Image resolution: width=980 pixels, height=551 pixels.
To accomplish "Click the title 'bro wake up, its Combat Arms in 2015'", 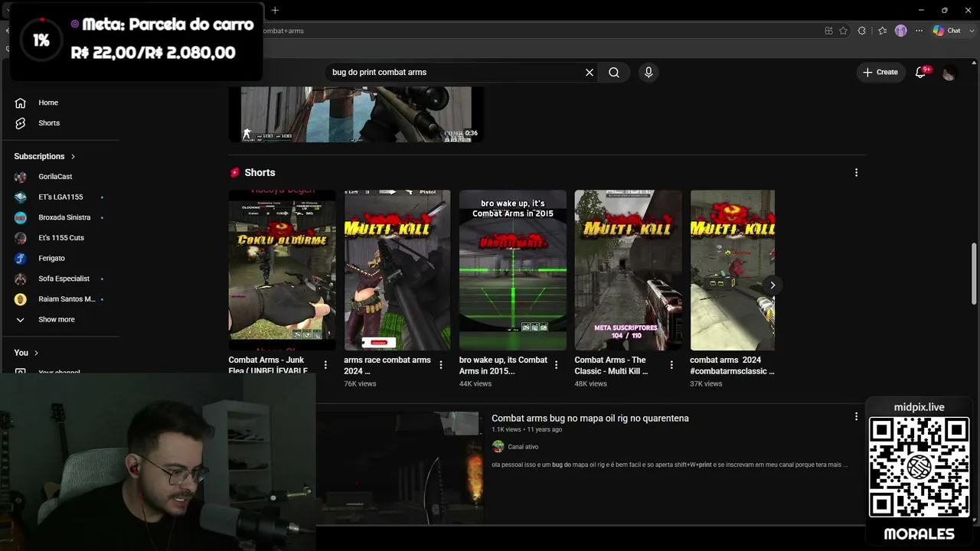I will click(x=503, y=365).
